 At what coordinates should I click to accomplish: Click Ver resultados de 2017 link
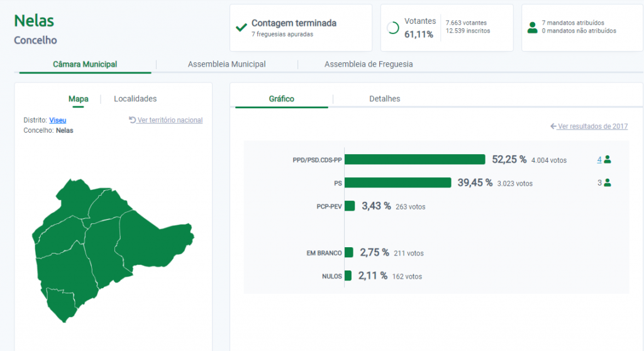point(592,126)
